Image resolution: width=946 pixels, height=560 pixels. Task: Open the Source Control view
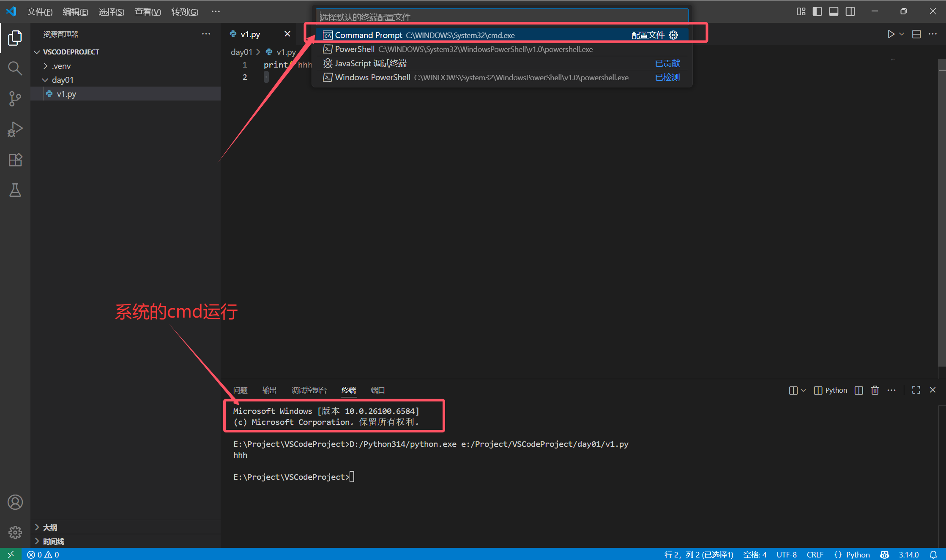(x=15, y=98)
